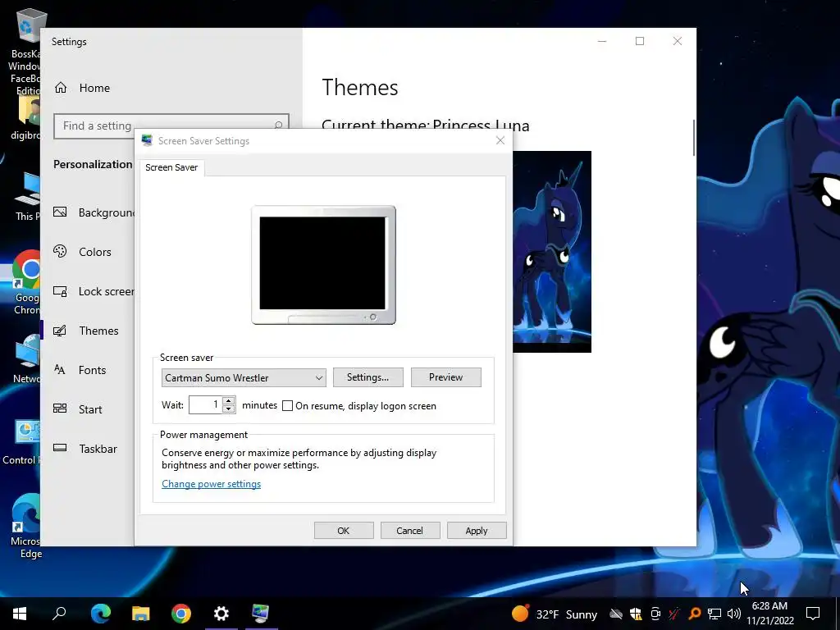Screen dimensions: 840x630
Task: Maximize the Settings window
Action: 640,41
